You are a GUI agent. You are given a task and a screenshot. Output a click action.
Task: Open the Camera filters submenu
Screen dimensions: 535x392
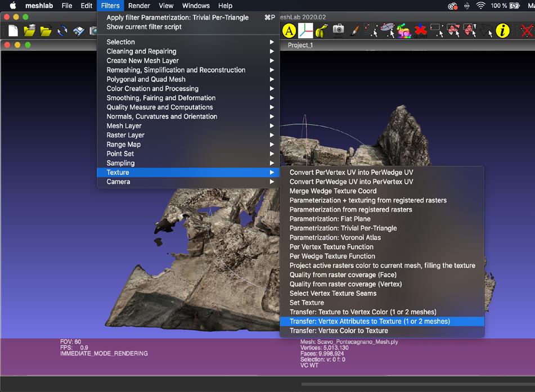(188, 182)
